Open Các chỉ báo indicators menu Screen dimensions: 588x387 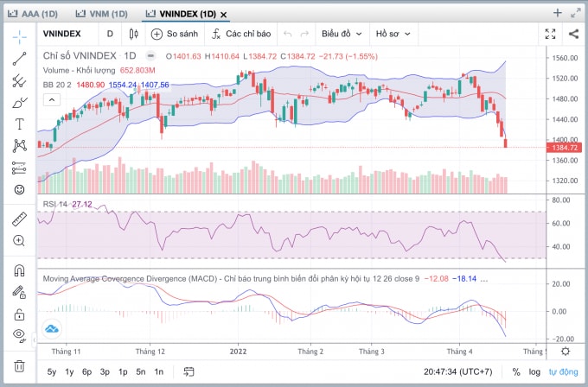[x=241, y=34]
